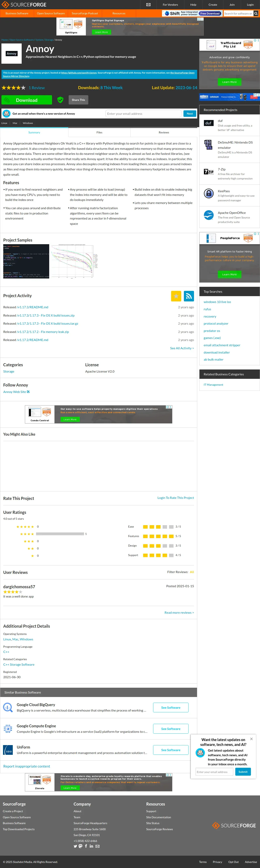Open the blue RSS feed icon
The image size is (260, 868).
[189, 296]
